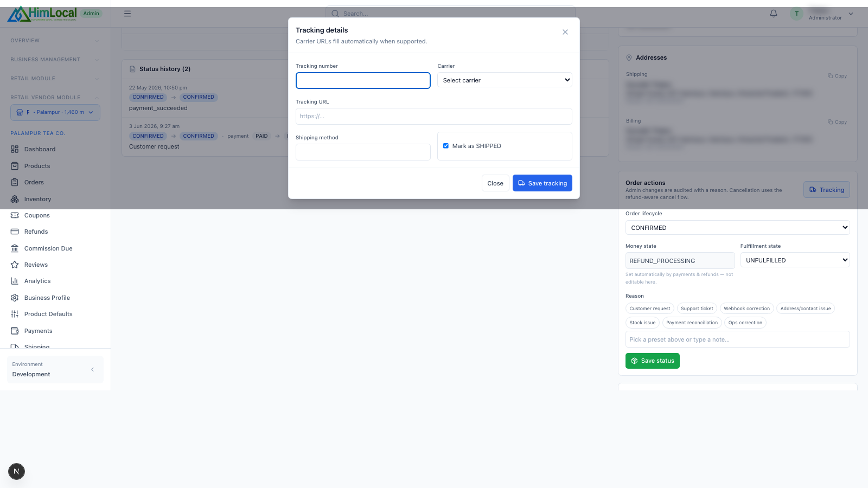The width and height of the screenshot is (868, 488).
Task: Open the Select carrier dropdown
Action: pos(505,80)
